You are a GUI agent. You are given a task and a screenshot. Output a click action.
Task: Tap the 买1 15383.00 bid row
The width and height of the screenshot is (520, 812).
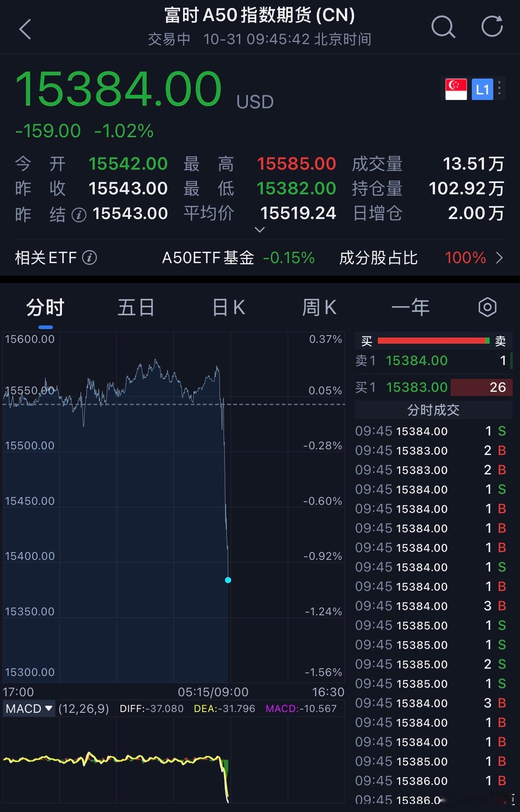click(433, 387)
